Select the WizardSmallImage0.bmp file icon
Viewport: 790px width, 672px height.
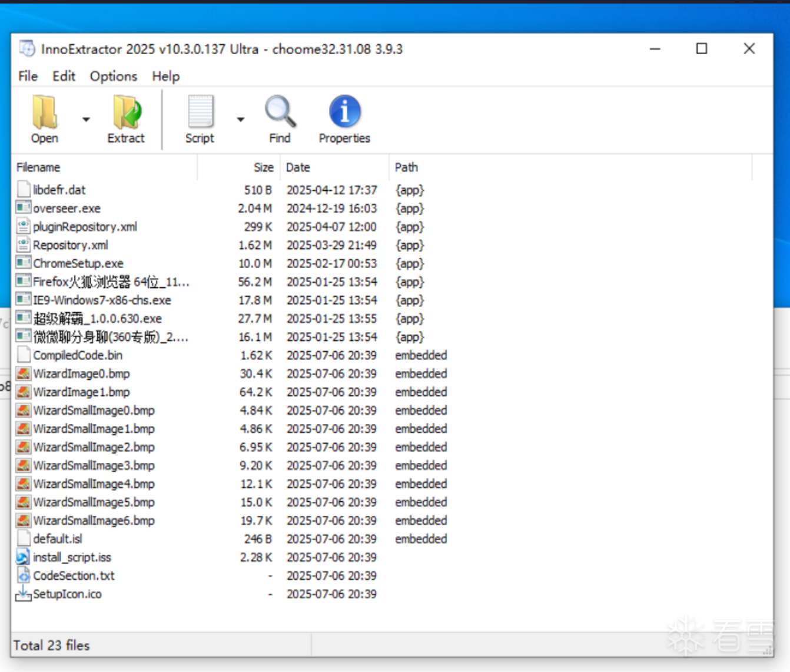point(24,410)
